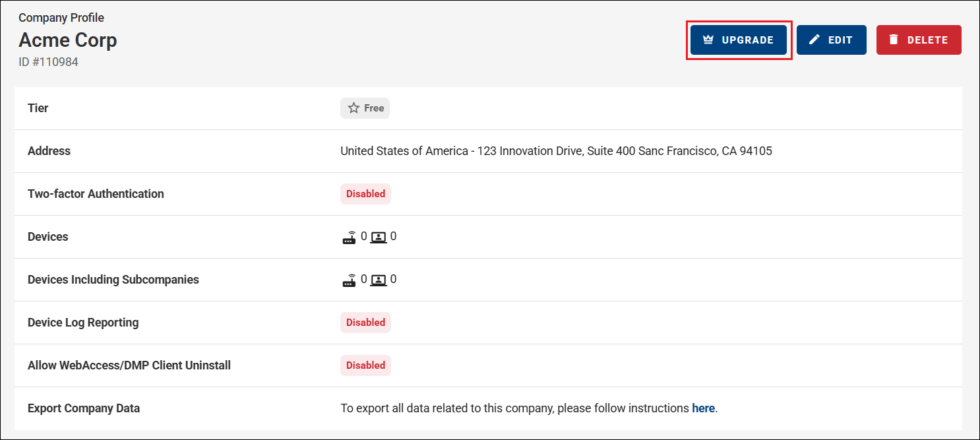Follow the 'here' export instructions link
Screen dimensions: 980x440
click(703, 408)
